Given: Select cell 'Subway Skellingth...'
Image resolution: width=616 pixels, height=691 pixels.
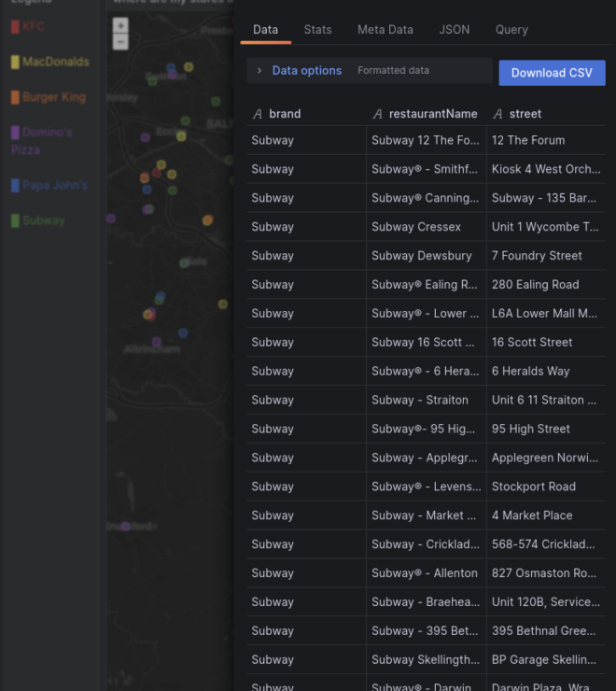Looking at the screenshot, I should [427, 659].
